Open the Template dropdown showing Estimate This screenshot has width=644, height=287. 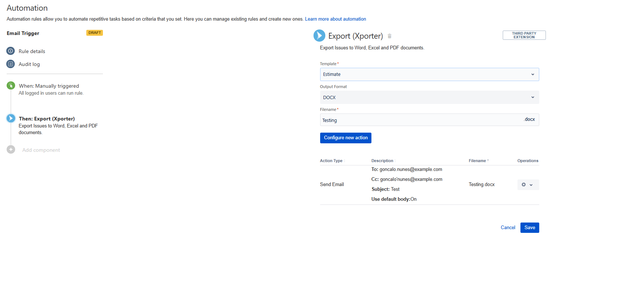point(429,74)
